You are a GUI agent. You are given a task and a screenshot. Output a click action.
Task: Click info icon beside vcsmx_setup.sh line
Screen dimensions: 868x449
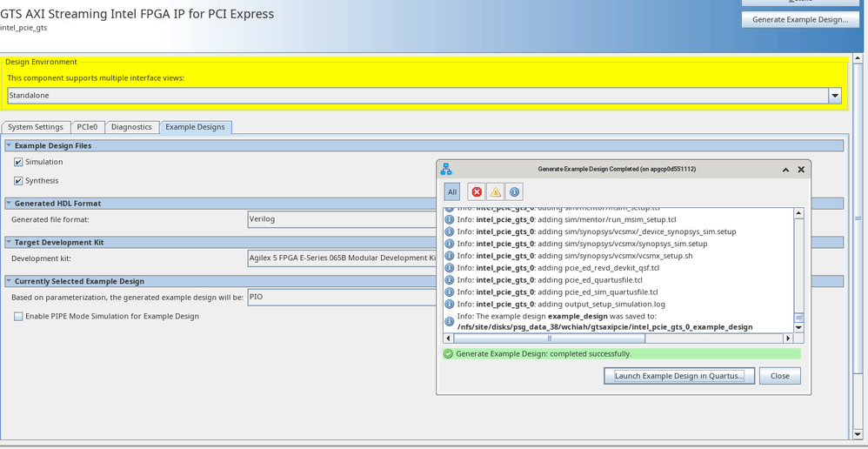pyautogui.click(x=450, y=257)
